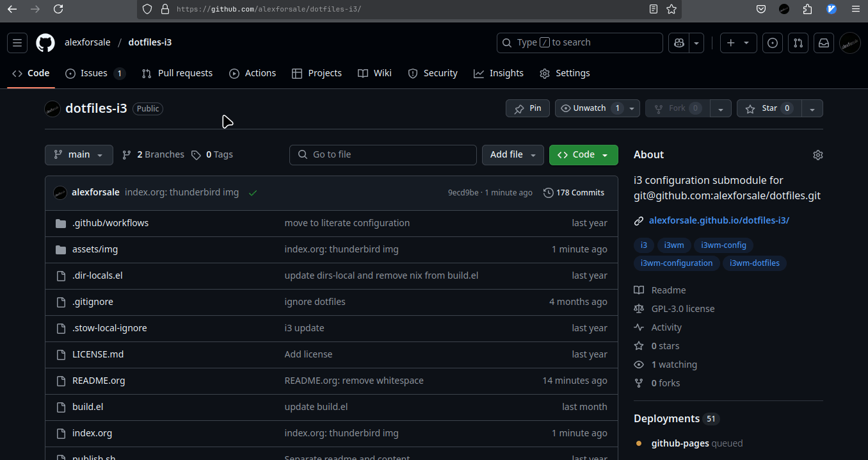The image size is (868, 460).
Task: Click the Vimium extension icon
Action: tap(832, 9)
